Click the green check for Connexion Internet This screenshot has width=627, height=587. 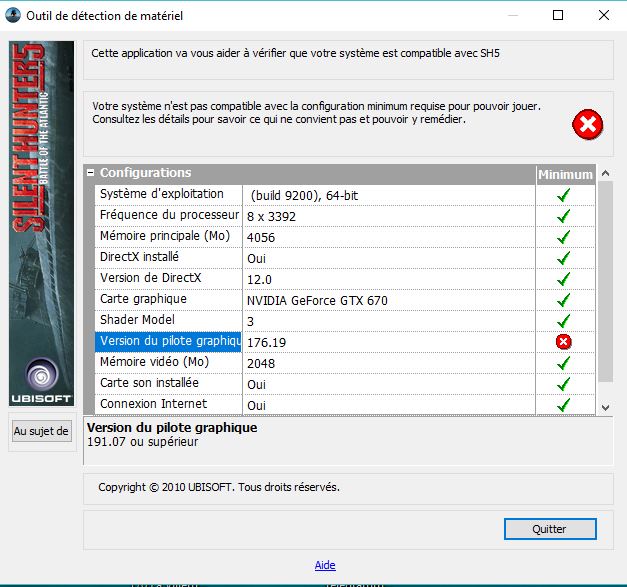click(x=563, y=405)
